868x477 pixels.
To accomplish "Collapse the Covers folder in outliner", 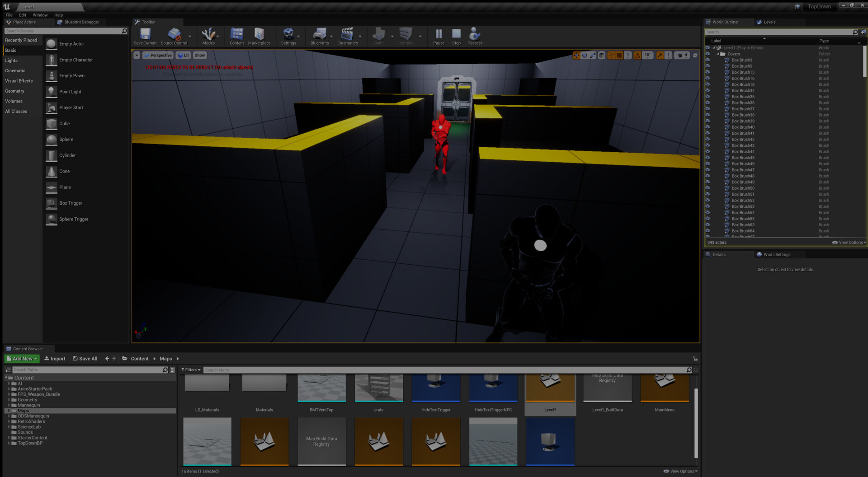I will point(718,54).
